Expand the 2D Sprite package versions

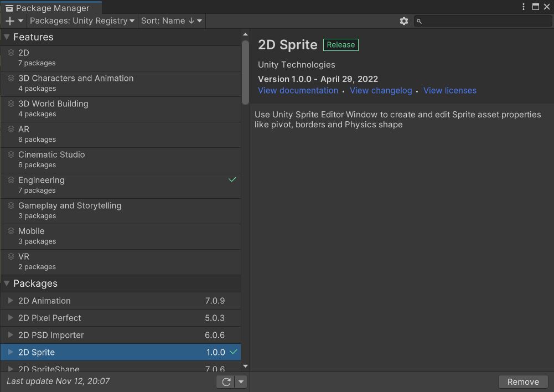pos(11,352)
